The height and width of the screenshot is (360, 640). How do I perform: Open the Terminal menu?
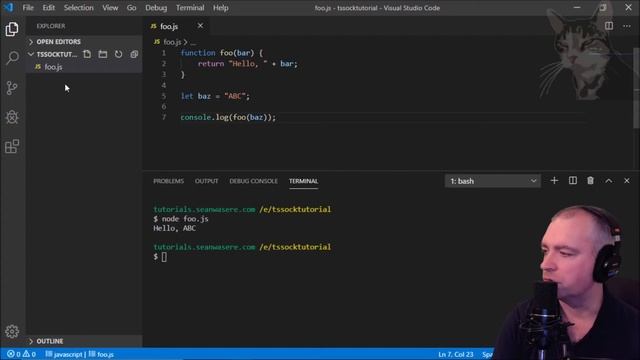(190, 8)
